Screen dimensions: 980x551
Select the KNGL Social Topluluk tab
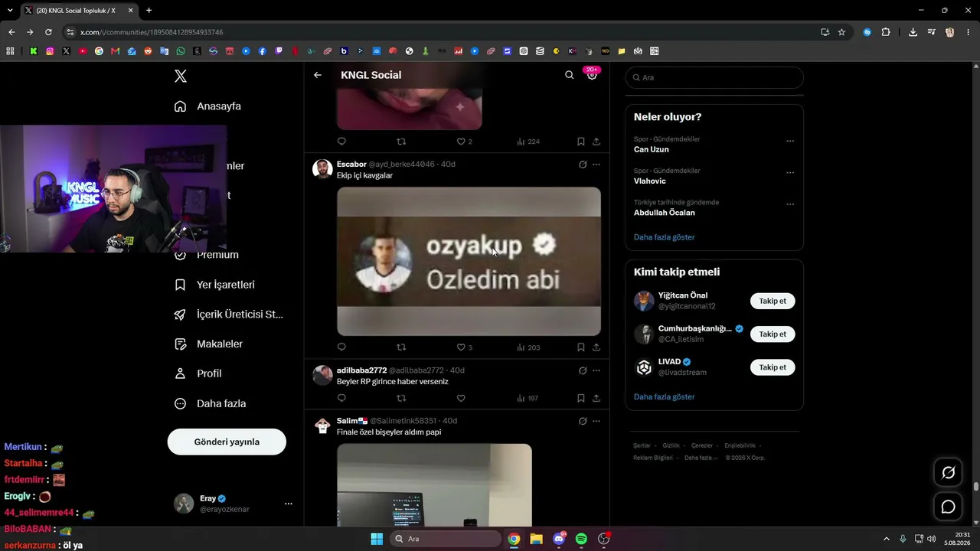pyautogui.click(x=79, y=11)
